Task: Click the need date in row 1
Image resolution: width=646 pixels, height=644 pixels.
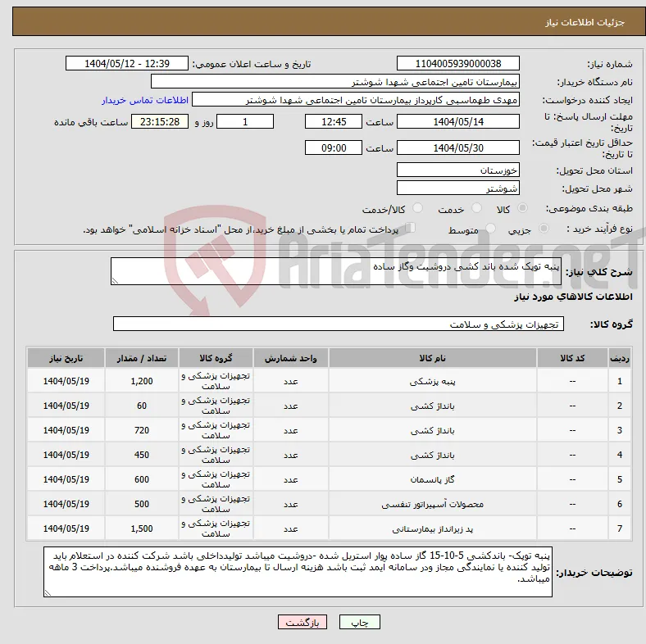Action: 66,381
